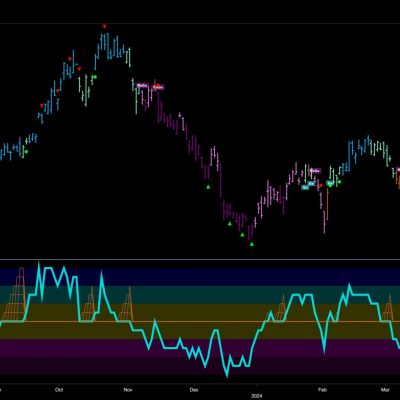Click the 2024 year label on the axis
400x400 pixels.
click(x=257, y=396)
